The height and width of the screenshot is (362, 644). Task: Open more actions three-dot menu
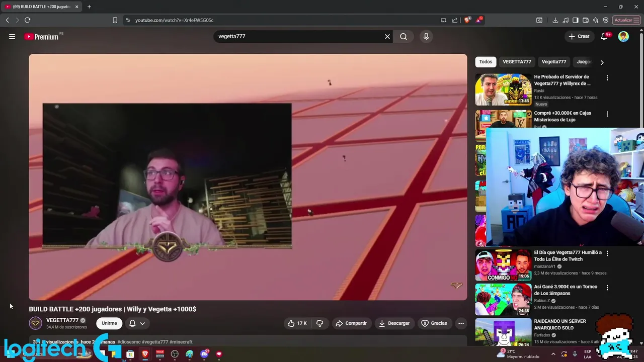coord(461,323)
